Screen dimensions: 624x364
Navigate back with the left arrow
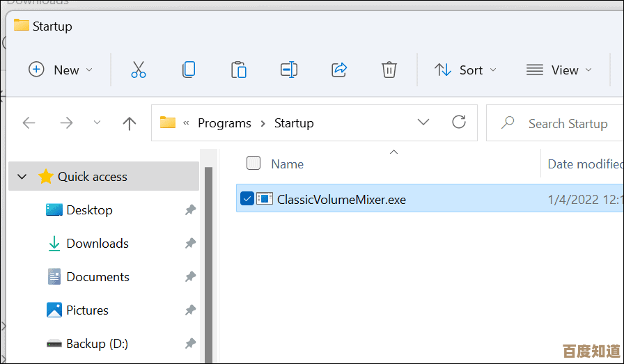[x=29, y=123]
